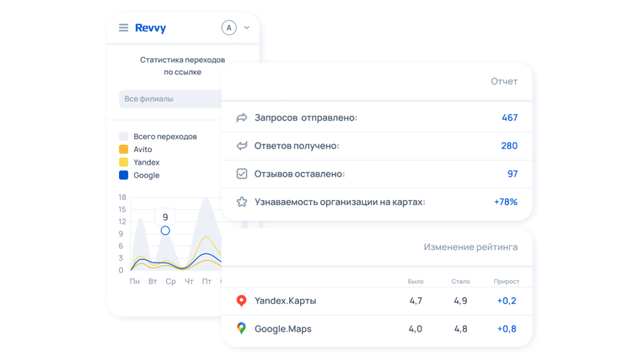Image resolution: width=644 pixels, height=363 pixels.
Task: Click the "Всего переходов" legend label
Action: (165, 137)
